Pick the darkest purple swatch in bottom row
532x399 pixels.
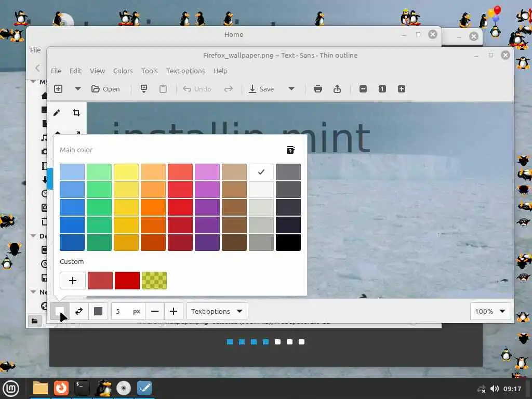(207, 242)
